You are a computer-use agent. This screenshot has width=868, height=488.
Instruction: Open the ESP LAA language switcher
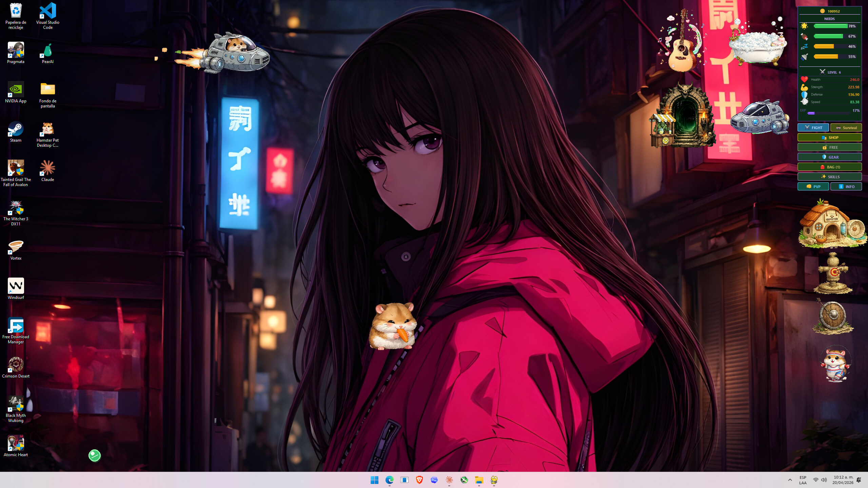(803, 480)
